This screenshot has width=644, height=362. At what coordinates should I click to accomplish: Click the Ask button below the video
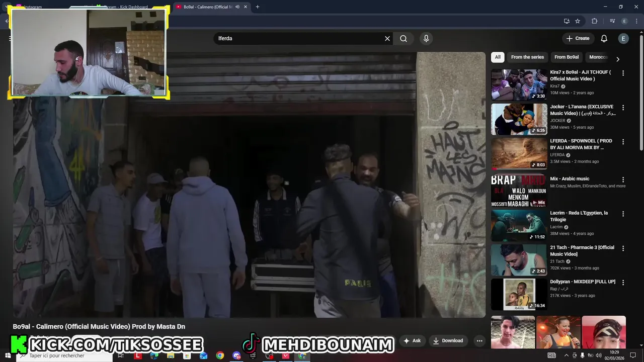tap(412, 341)
